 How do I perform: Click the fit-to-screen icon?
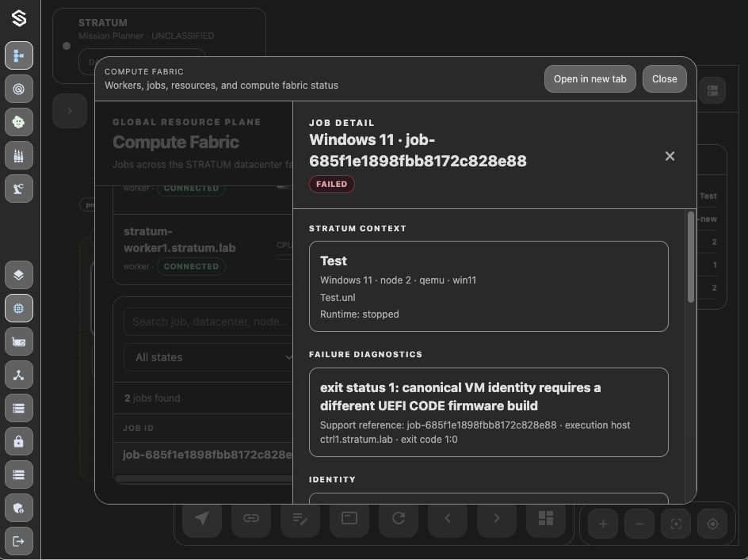[x=676, y=524]
